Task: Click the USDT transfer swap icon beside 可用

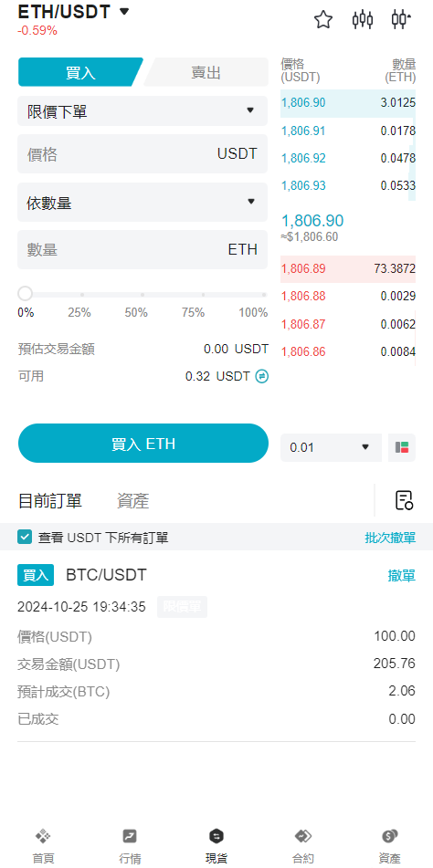Action: coord(262,376)
